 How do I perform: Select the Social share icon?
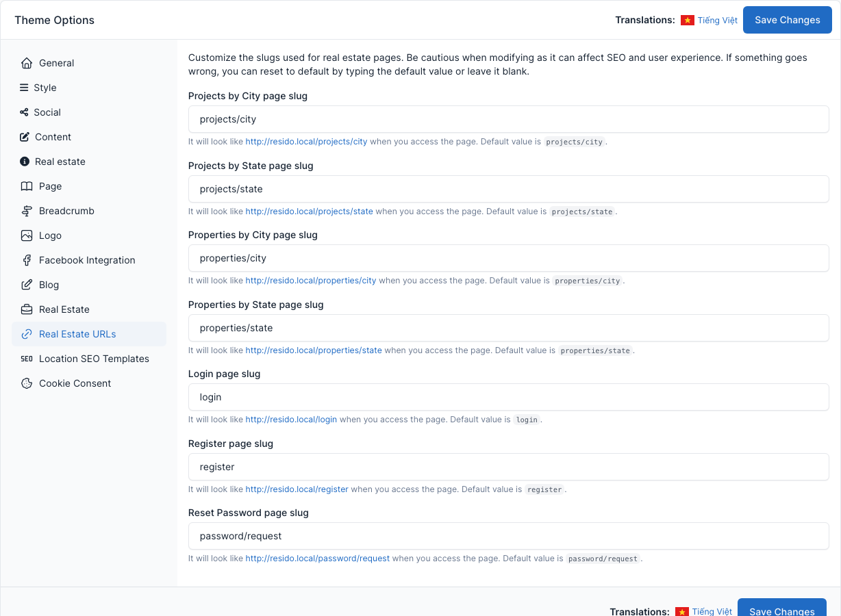pyautogui.click(x=25, y=112)
